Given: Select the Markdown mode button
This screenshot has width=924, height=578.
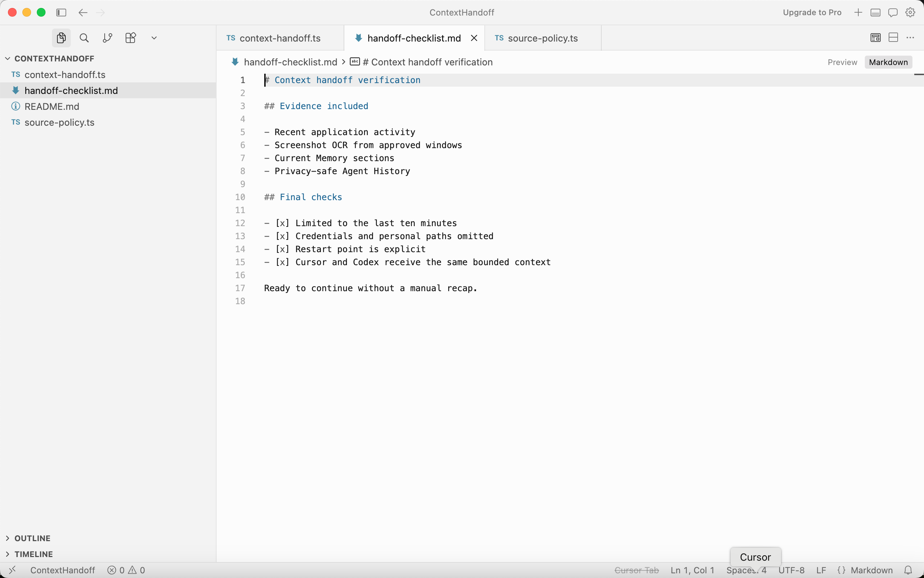Looking at the screenshot, I should pyautogui.click(x=888, y=62).
